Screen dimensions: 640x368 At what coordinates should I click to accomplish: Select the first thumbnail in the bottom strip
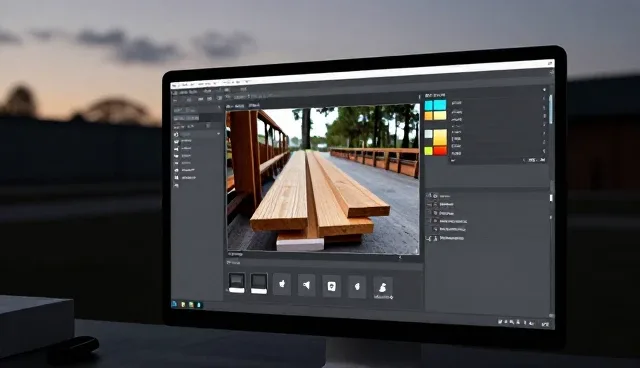pos(237,283)
